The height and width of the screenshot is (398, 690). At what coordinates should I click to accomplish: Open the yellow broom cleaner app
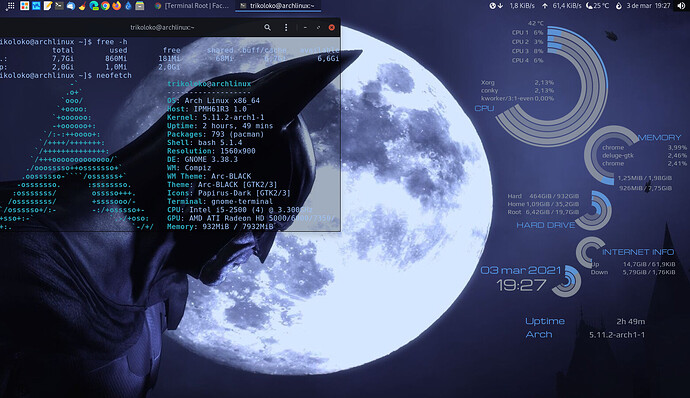[82, 6]
